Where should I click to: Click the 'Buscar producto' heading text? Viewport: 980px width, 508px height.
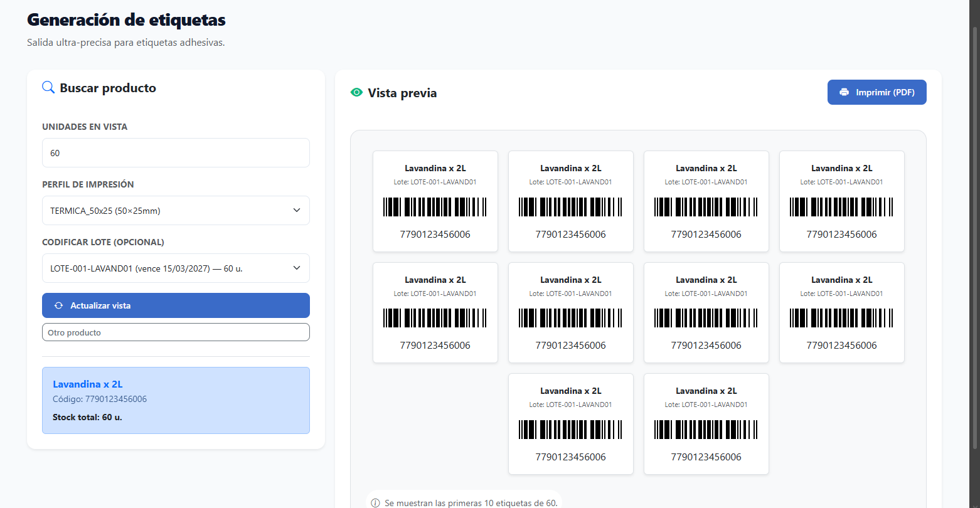coord(108,88)
